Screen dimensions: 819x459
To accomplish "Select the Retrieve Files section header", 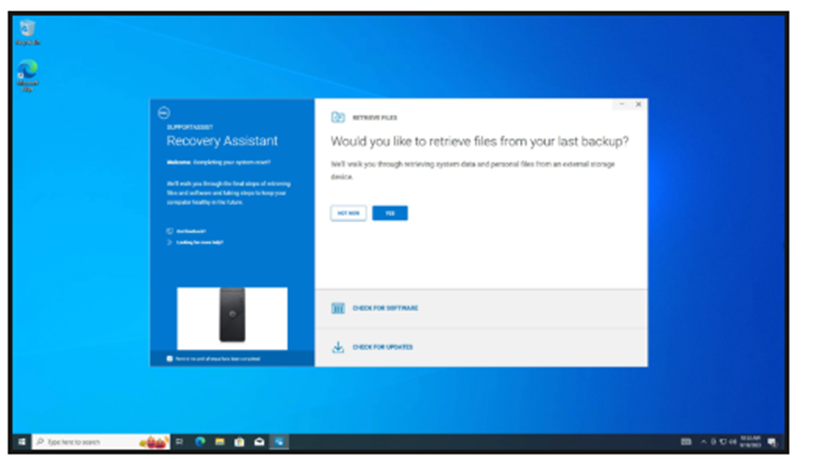I will tap(364, 117).
